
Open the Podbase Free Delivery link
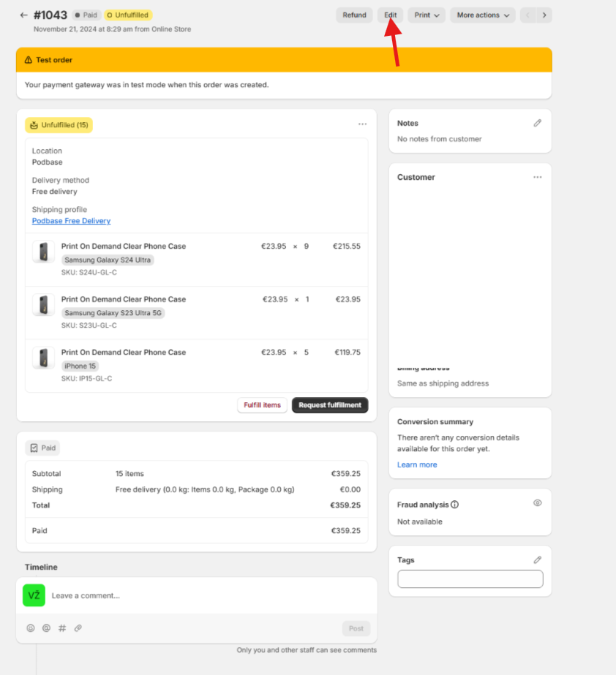pyautogui.click(x=71, y=221)
